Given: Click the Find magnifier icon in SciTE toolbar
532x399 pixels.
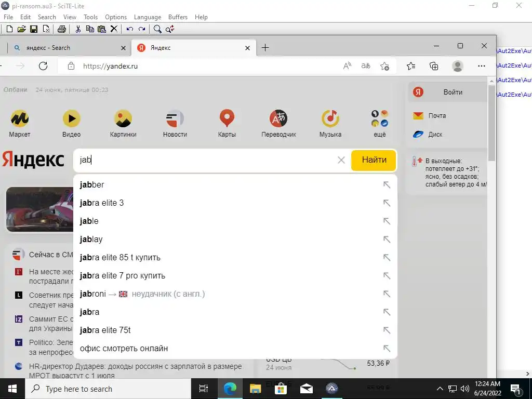Looking at the screenshot, I should click(157, 29).
